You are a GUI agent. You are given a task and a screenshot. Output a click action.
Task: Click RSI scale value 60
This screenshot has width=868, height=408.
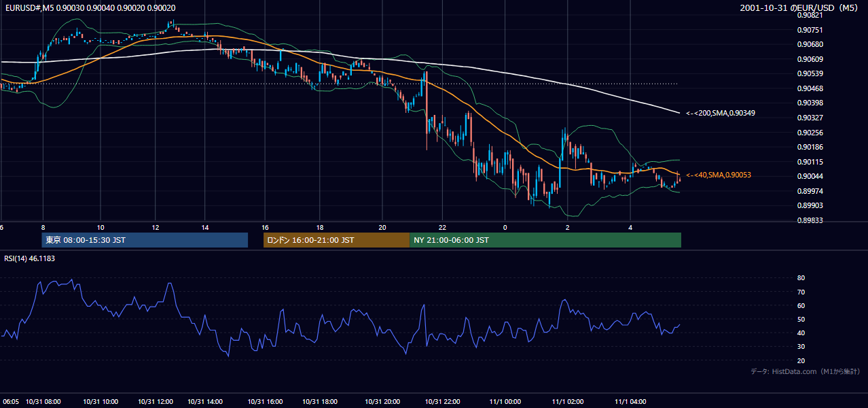801,305
